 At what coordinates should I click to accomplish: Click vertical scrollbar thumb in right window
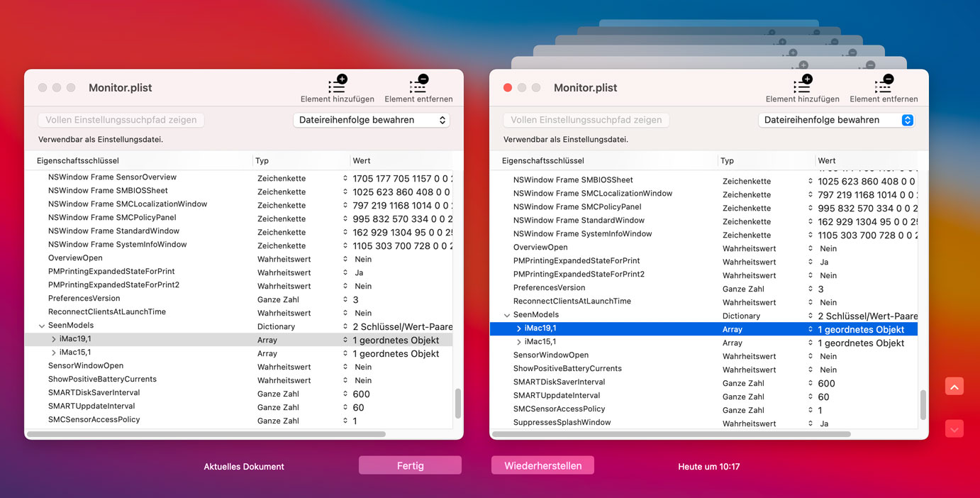coord(923,405)
